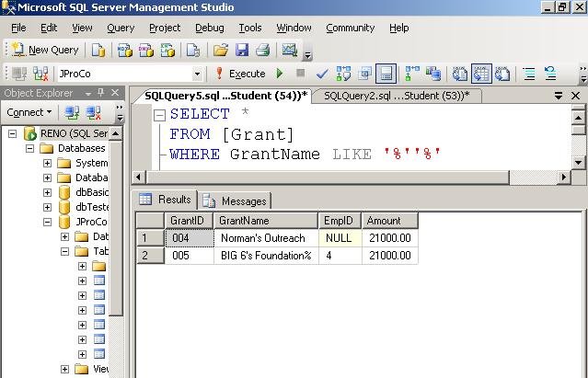Image resolution: width=588 pixels, height=378 pixels.
Task: Click the Change Connection icon
Action: [40, 74]
